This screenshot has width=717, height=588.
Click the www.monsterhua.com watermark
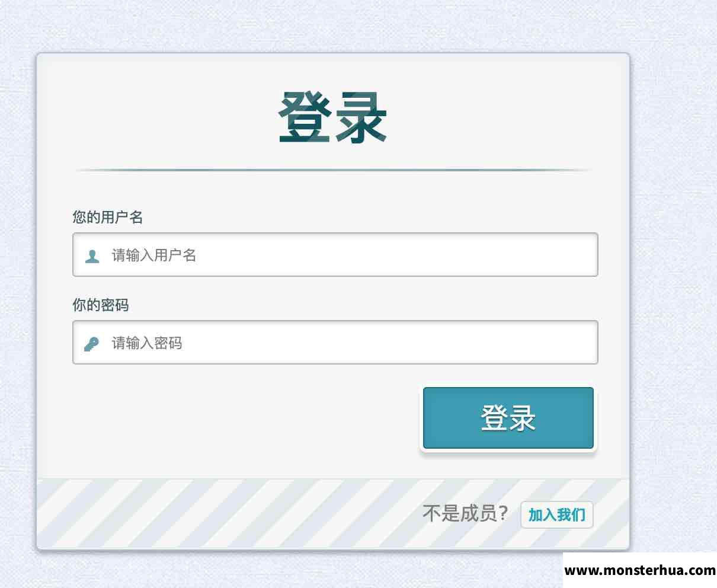coord(640,570)
